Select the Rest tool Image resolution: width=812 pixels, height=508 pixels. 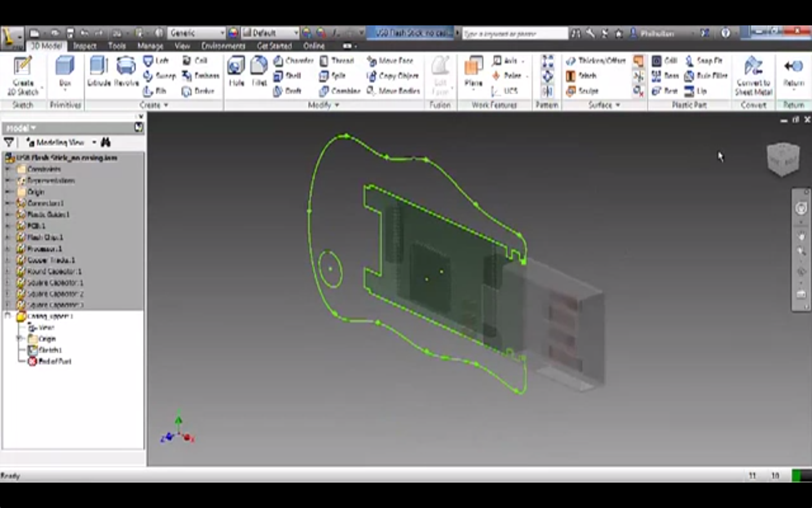[x=664, y=91]
